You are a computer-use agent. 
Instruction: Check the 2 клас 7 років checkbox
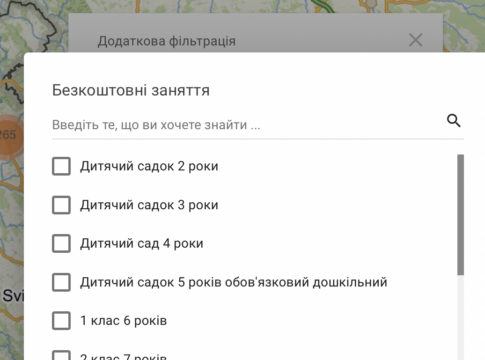(x=61, y=355)
